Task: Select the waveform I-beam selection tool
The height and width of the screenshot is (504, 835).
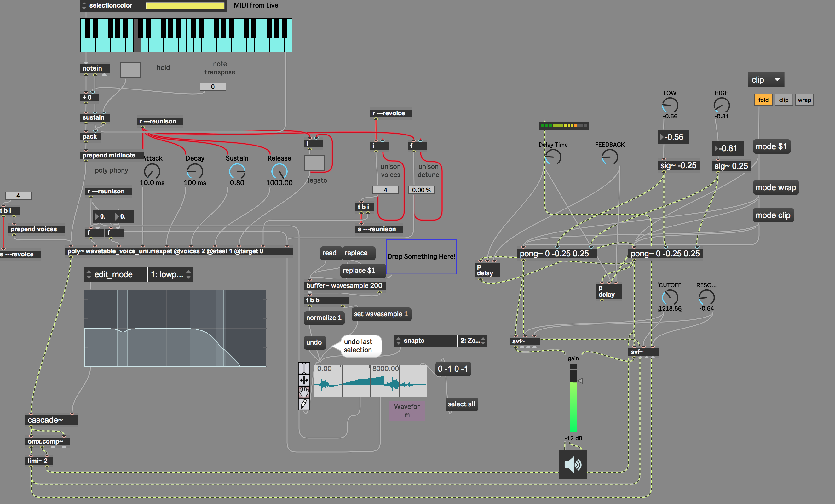Action: point(304,368)
